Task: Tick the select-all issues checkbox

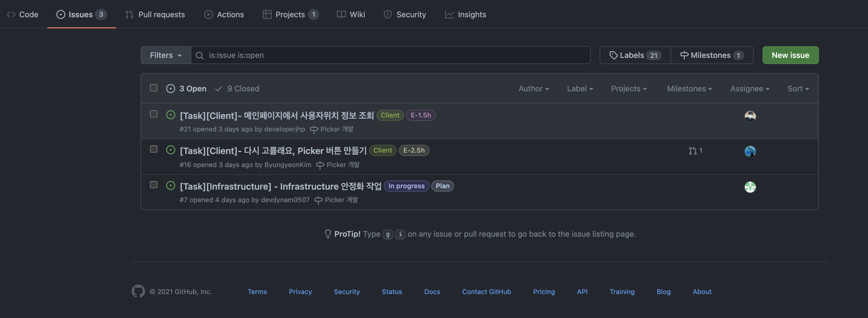Action: pos(154,88)
